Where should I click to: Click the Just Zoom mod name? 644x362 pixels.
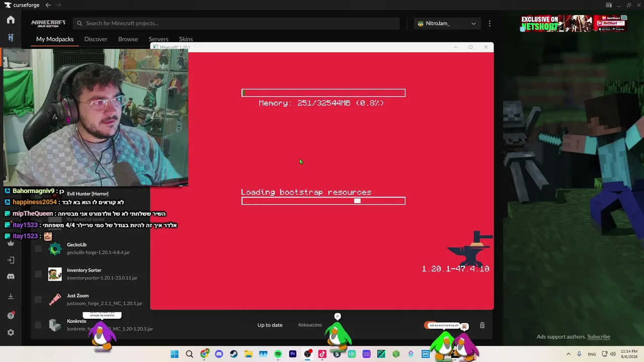pyautogui.click(x=78, y=296)
